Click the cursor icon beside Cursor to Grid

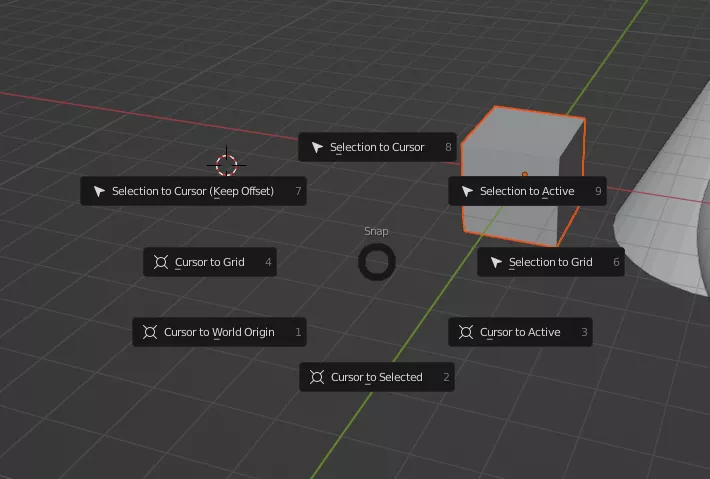click(161, 262)
